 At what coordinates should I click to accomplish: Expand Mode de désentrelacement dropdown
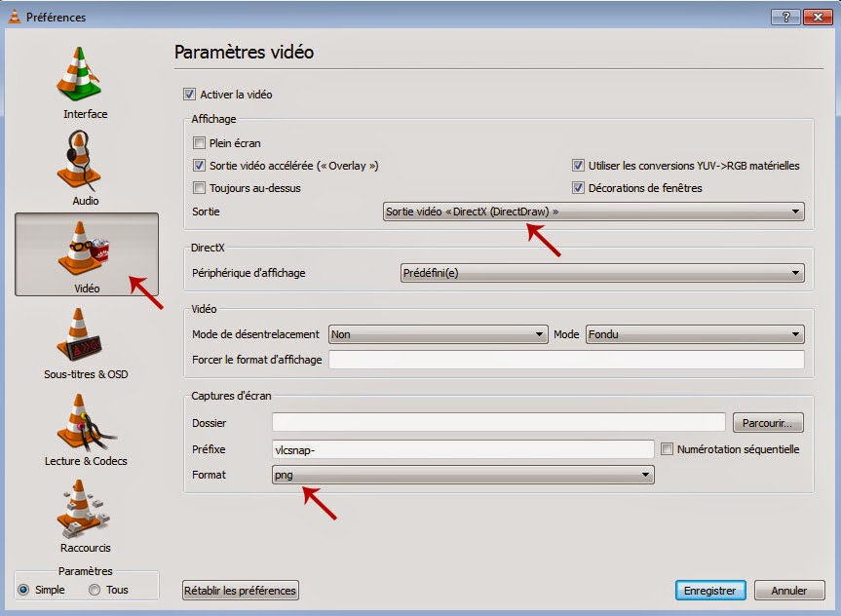pos(438,334)
